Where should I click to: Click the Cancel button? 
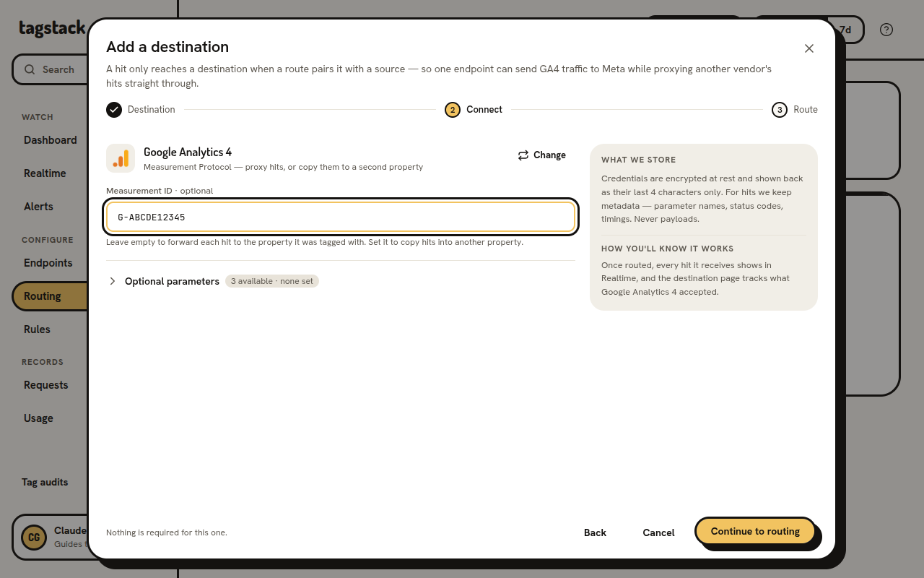(658, 532)
